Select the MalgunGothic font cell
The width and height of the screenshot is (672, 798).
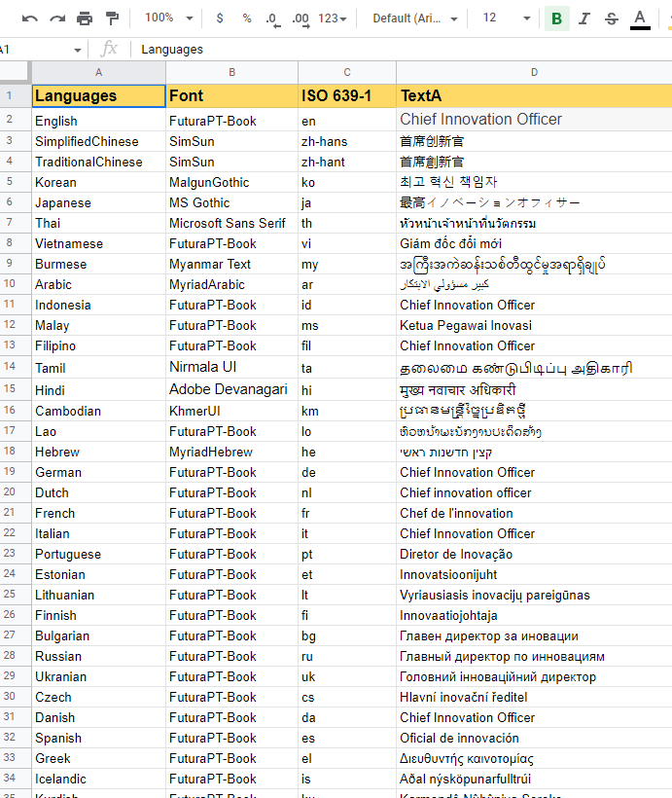(232, 182)
